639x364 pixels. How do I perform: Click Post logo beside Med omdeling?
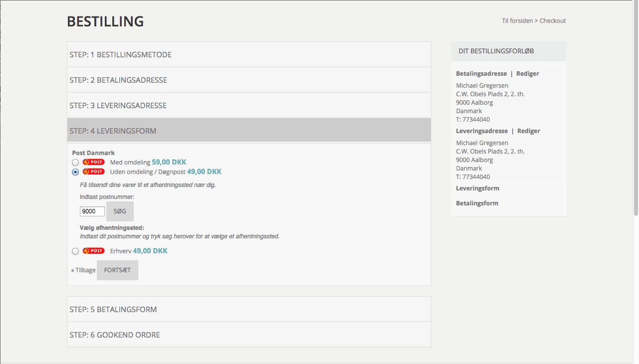click(x=93, y=162)
